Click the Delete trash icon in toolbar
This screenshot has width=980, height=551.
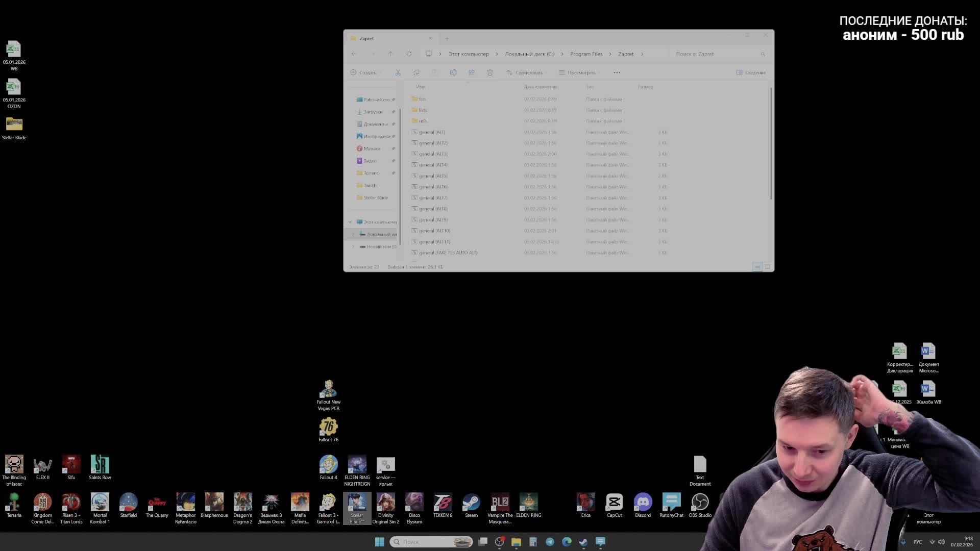tap(489, 72)
